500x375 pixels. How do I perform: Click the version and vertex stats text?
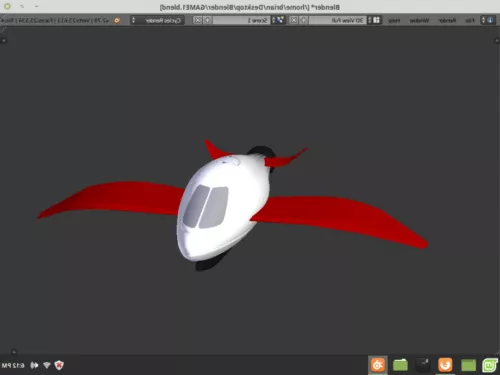pos(55,21)
